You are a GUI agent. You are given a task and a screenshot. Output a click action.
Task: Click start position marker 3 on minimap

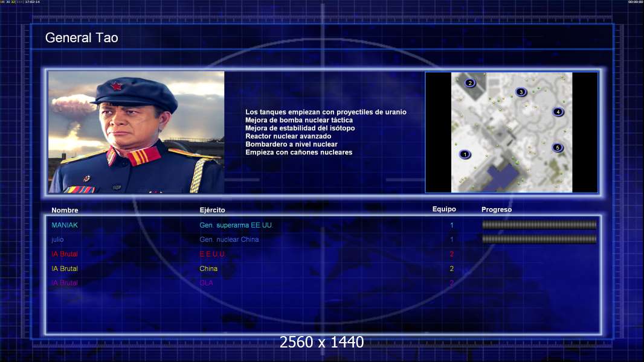(521, 92)
